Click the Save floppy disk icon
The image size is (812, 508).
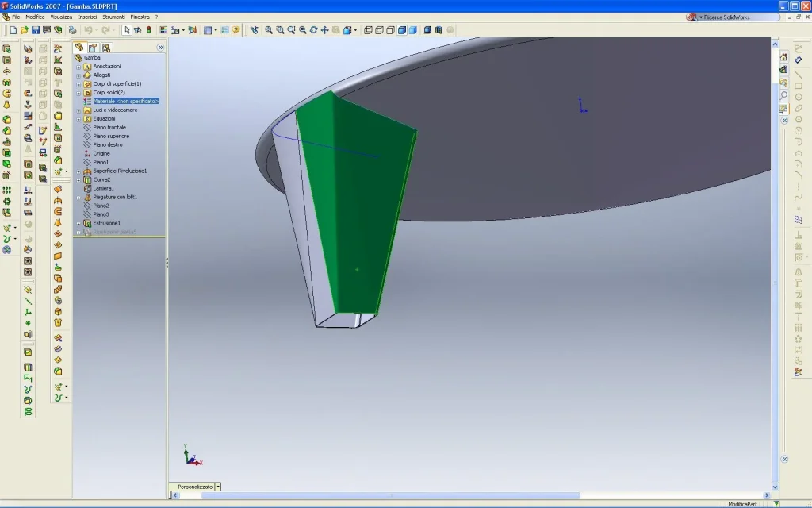point(35,30)
